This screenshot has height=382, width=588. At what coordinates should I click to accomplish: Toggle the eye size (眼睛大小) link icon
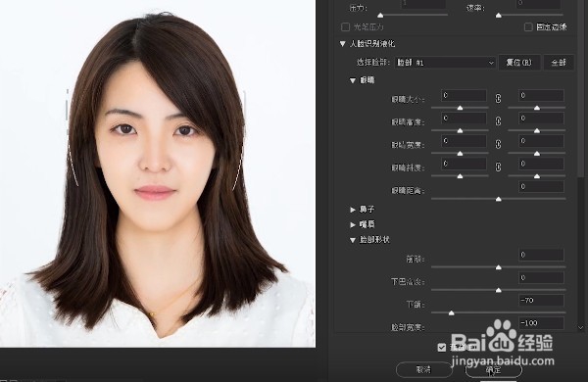(498, 98)
